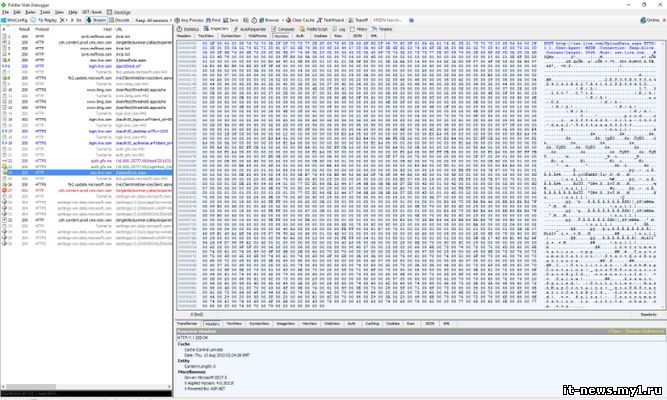The width and height of the screenshot is (667, 400).
Task: Open the TextWizard tool
Action: (331, 20)
